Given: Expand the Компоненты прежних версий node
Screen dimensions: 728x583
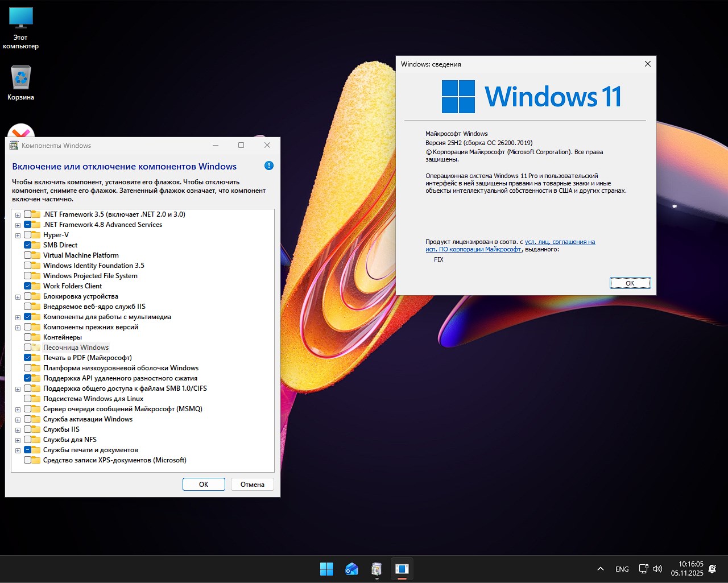Looking at the screenshot, I should pos(18,328).
